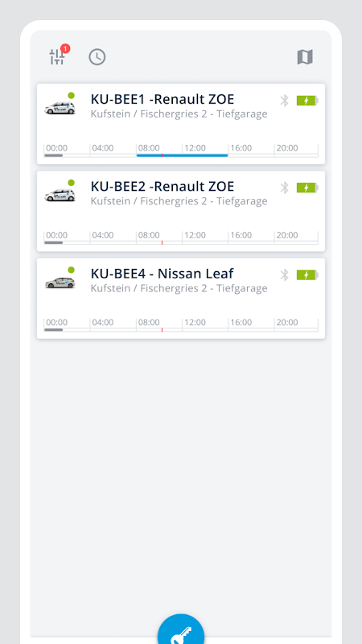Click battery icon on KU-BEE2 card
Viewport: 362px width, 644px height.
point(307,188)
